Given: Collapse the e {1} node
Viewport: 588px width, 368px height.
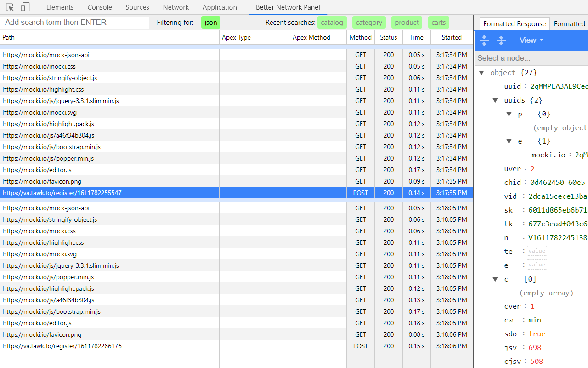Looking at the screenshot, I should [x=509, y=141].
